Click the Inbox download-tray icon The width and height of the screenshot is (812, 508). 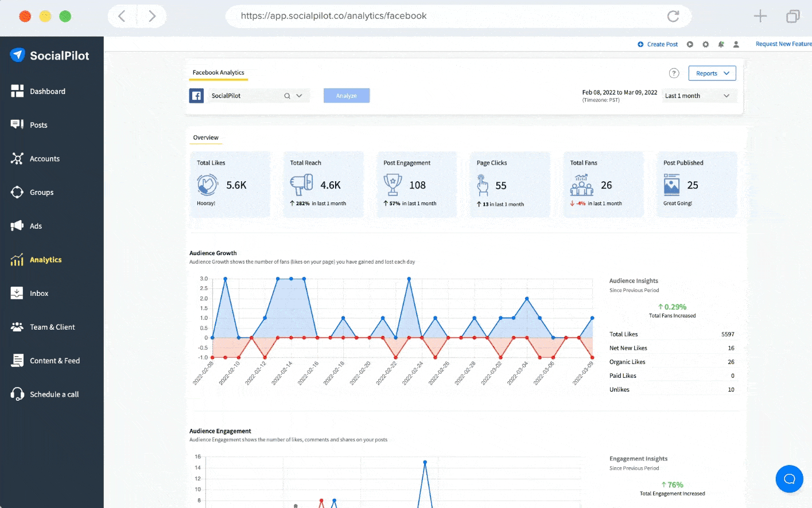(x=17, y=293)
